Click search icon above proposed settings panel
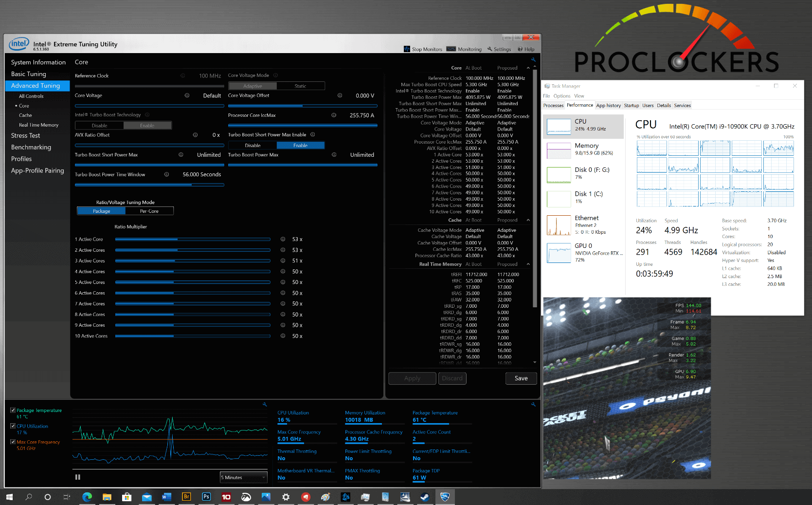This screenshot has width=812, height=505. coord(533,59)
